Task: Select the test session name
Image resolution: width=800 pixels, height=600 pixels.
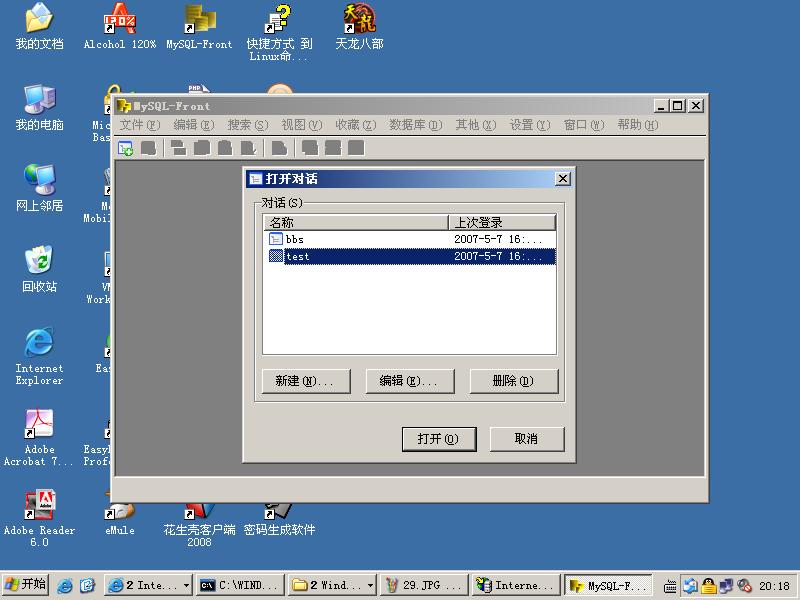Action: pos(297,256)
